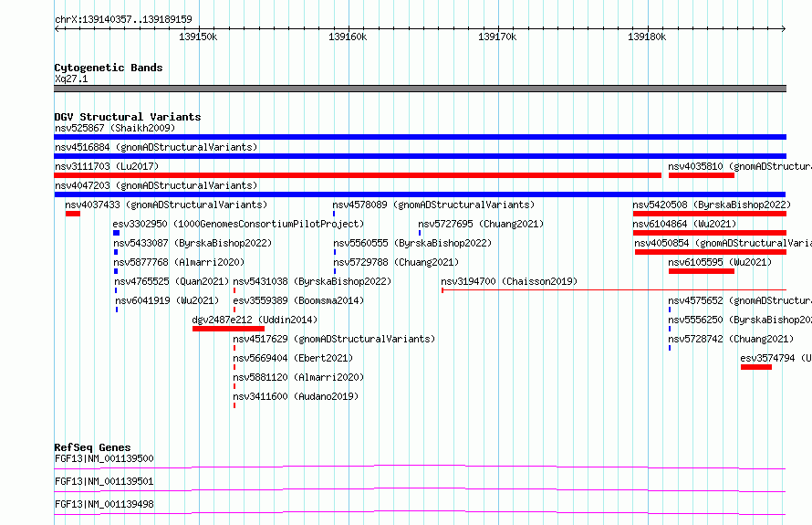812x525 pixels.
Task: Select the long red nsv3111703 bar
Action: pos(358,175)
